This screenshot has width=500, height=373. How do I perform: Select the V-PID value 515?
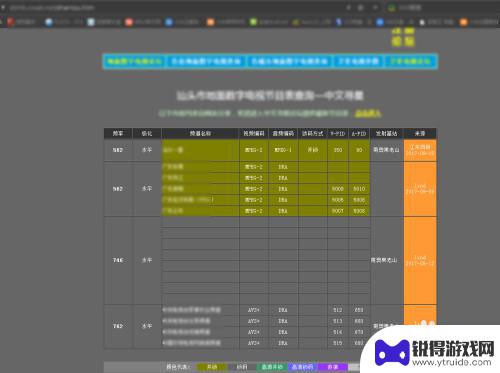[x=338, y=343]
